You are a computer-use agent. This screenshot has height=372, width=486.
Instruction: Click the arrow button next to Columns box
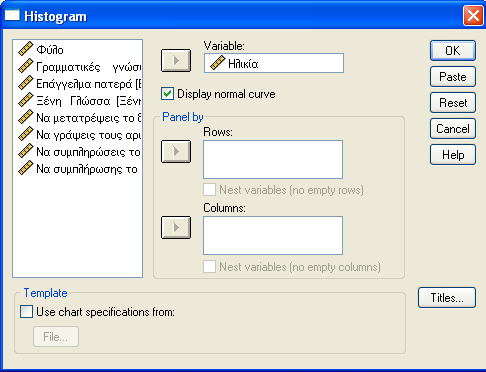[176, 228]
